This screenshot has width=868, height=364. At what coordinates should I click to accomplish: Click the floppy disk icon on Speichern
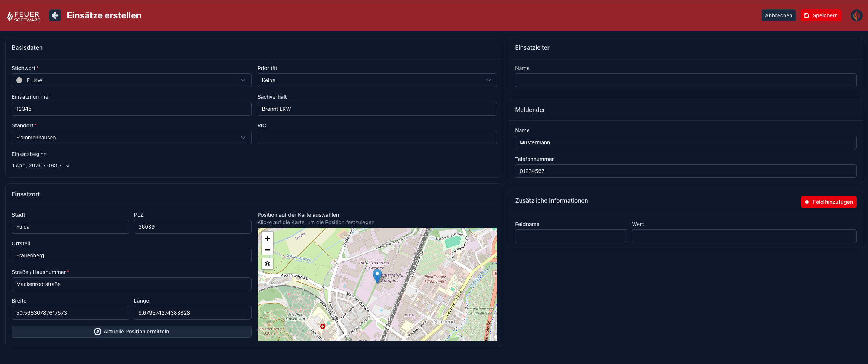(x=807, y=15)
